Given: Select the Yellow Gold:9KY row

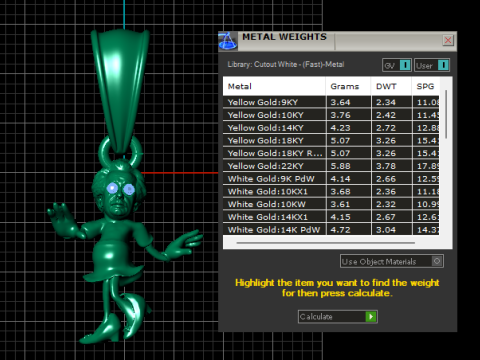Looking at the screenshot, I should tap(331, 102).
